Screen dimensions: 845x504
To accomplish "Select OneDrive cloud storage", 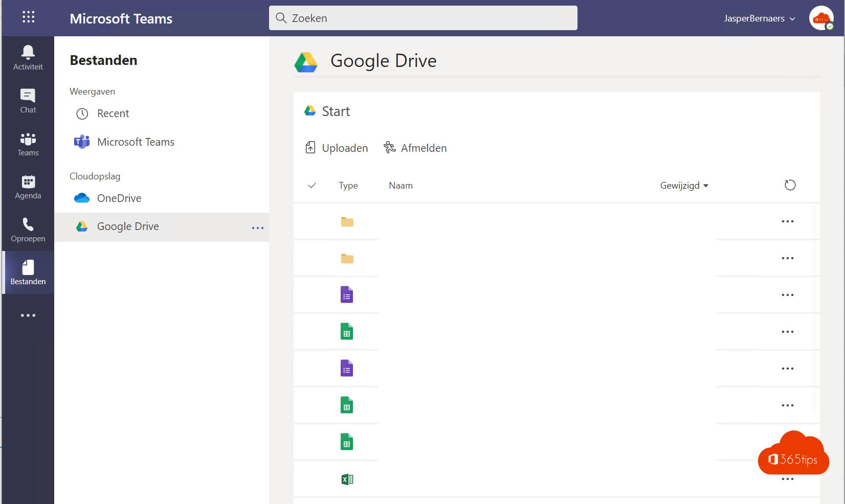I will pyautogui.click(x=119, y=198).
